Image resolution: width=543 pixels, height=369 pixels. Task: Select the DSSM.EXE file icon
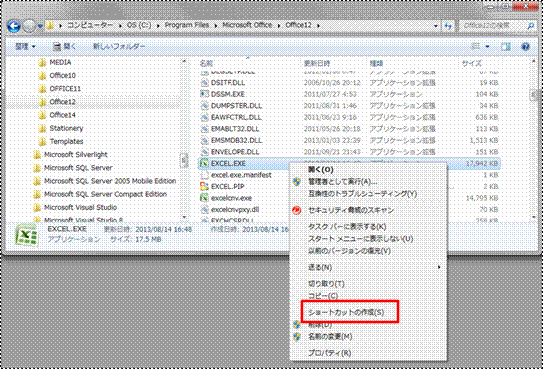coord(204,94)
